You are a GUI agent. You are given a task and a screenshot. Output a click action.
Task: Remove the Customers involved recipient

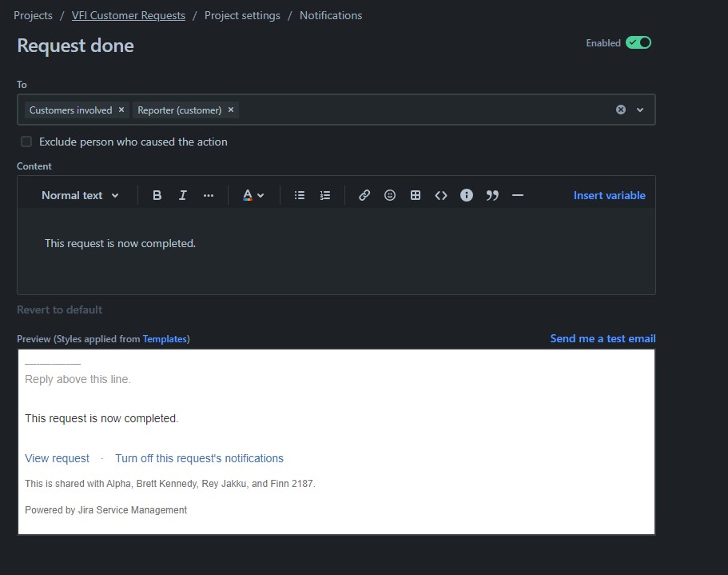coord(121,110)
